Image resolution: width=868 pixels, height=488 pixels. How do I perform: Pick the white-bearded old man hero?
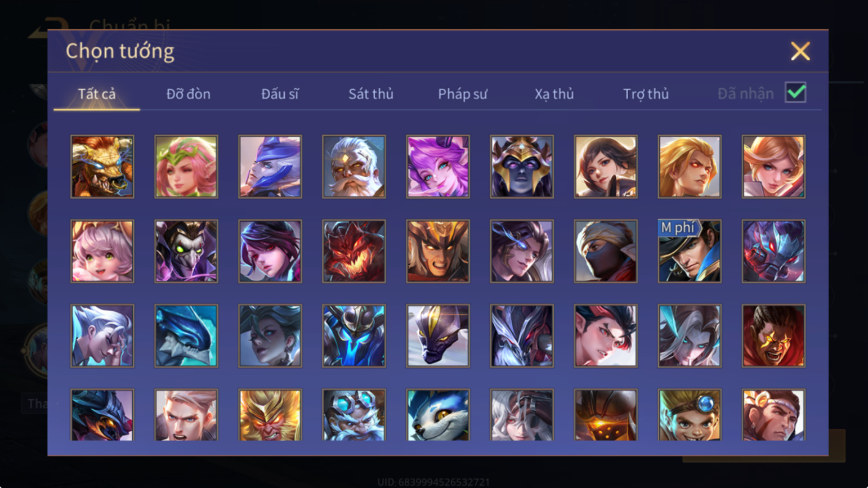[x=354, y=167]
